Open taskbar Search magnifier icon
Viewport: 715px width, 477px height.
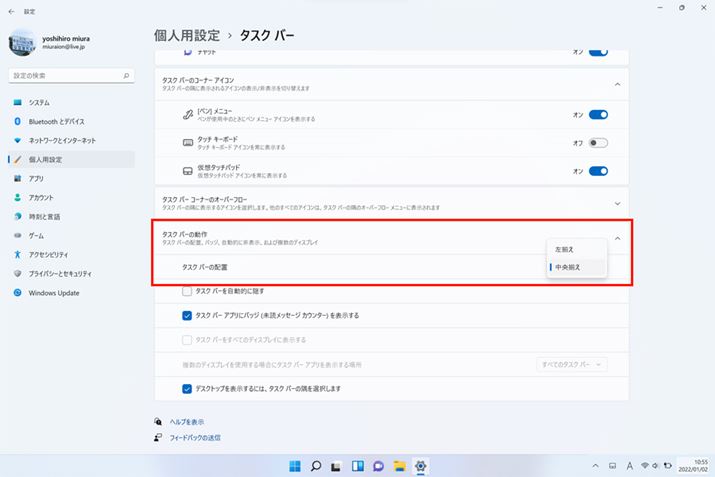click(315, 465)
